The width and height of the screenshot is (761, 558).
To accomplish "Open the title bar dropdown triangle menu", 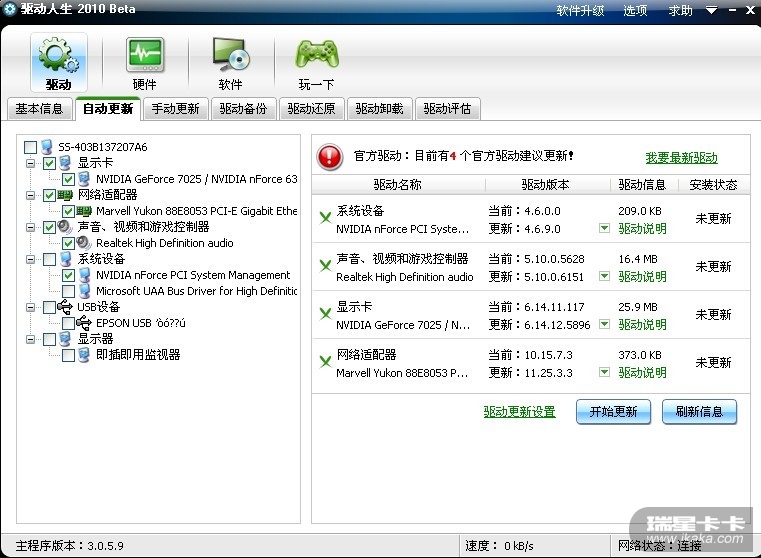I will pyautogui.click(x=711, y=10).
